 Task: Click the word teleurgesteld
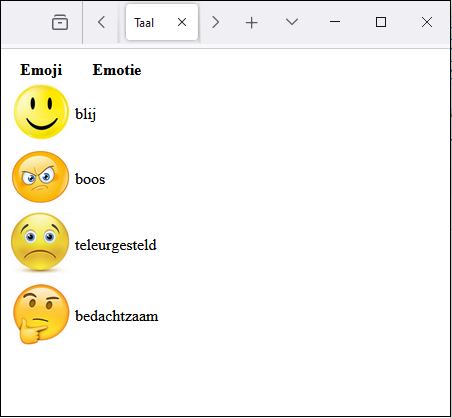pyautogui.click(x=116, y=246)
